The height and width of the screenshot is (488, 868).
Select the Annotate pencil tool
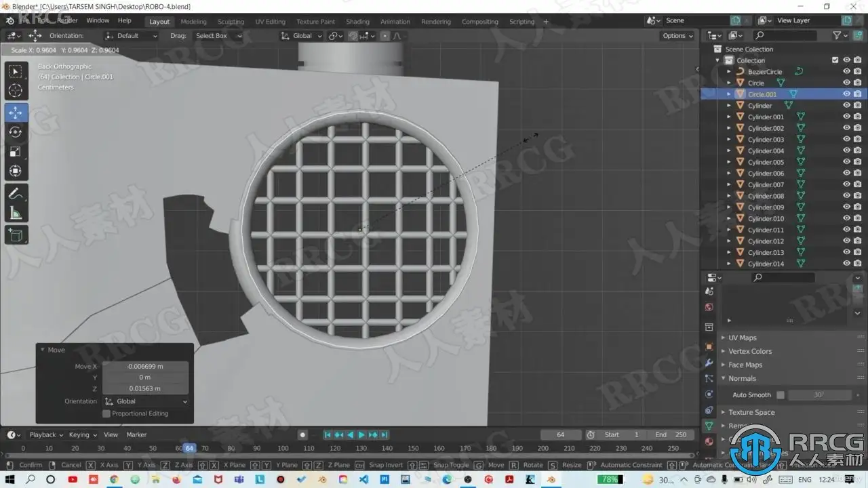(16, 194)
